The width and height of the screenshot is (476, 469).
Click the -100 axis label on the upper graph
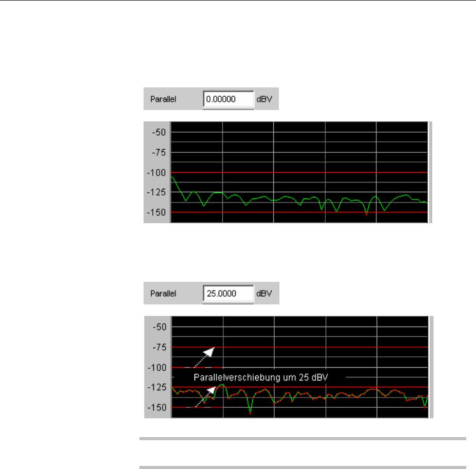pos(156,173)
